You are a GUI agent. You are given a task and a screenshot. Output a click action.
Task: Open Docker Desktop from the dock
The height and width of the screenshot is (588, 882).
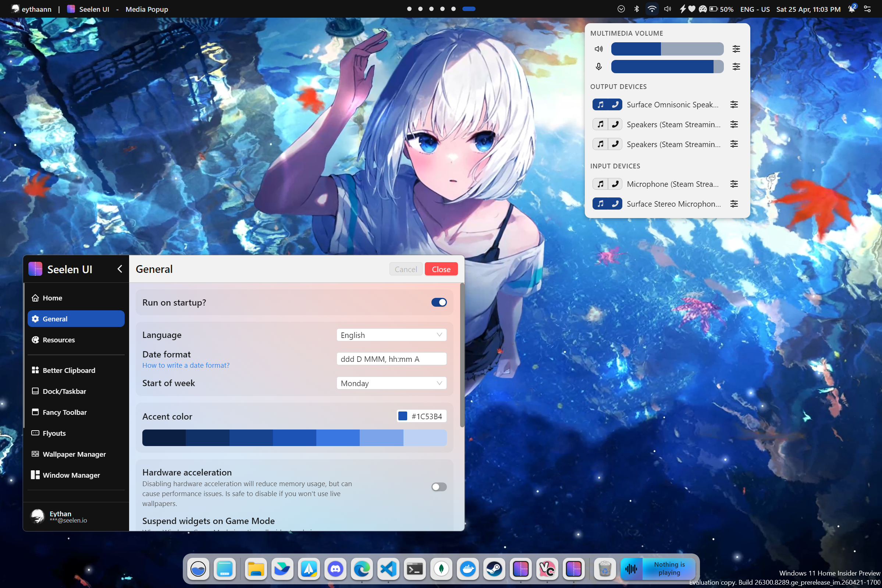tap(467, 569)
